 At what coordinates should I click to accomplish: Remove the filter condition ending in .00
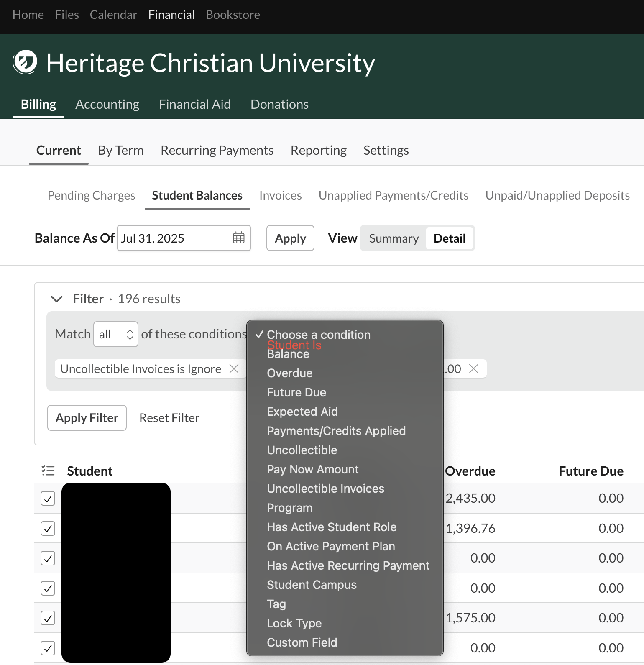click(474, 368)
